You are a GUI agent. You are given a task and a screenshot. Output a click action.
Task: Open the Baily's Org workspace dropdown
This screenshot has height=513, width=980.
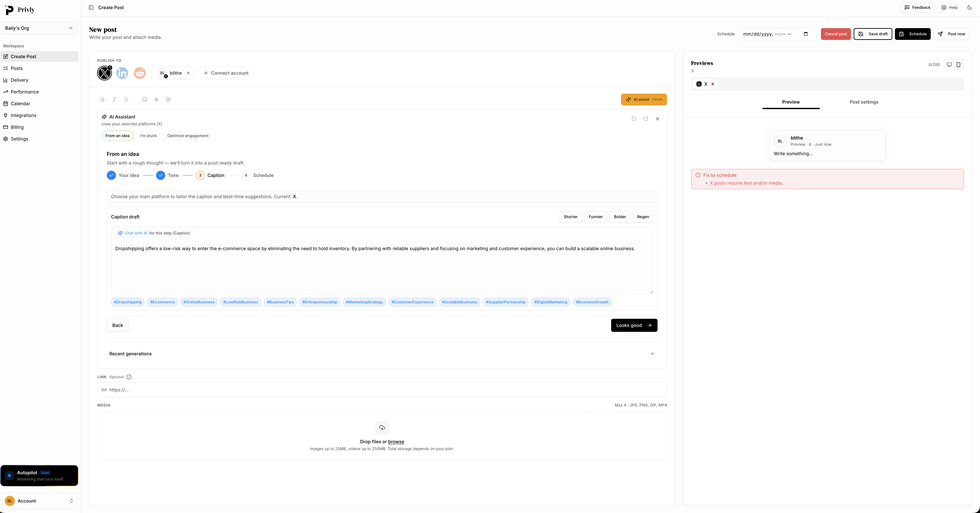tap(39, 28)
